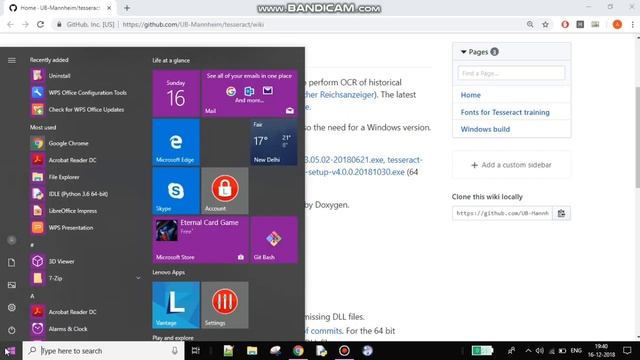Open Settings gear in Start sidebar
Image resolution: width=640 pixels, height=360 pixels.
pos(12,307)
